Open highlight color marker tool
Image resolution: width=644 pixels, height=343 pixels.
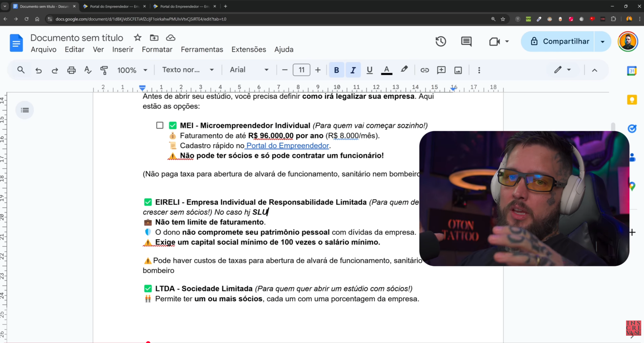404,70
